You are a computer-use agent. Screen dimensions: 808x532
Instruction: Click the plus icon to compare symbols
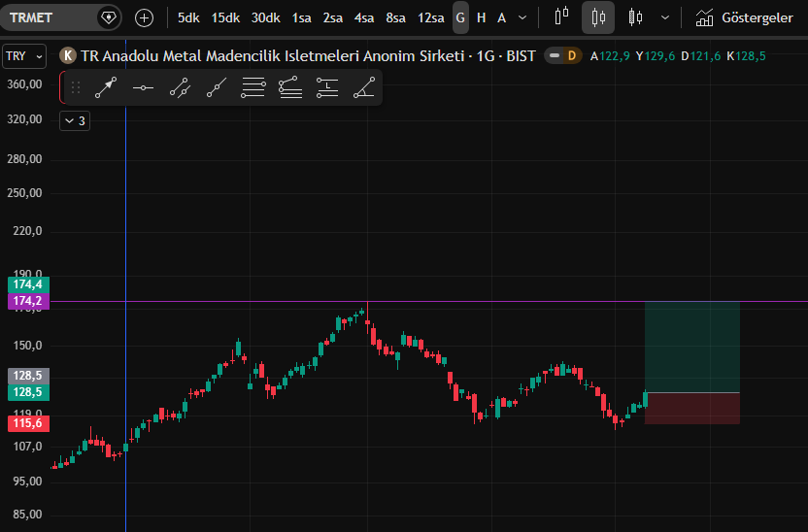click(144, 18)
